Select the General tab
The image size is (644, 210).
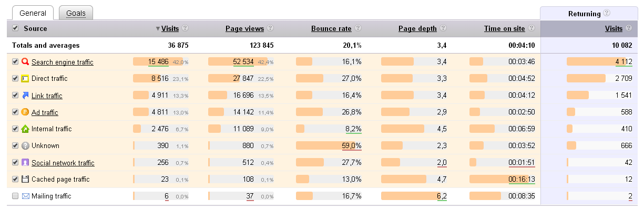point(33,13)
